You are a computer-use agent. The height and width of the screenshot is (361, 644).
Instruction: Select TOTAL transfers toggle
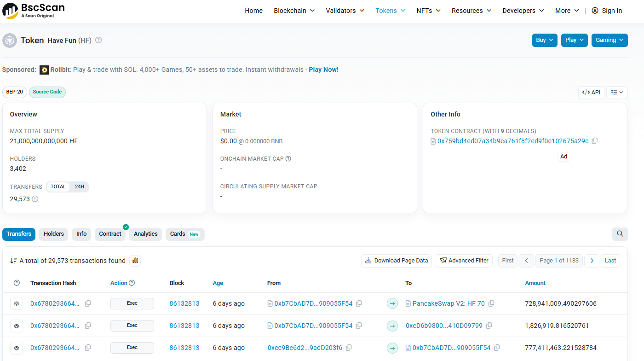[x=58, y=187]
